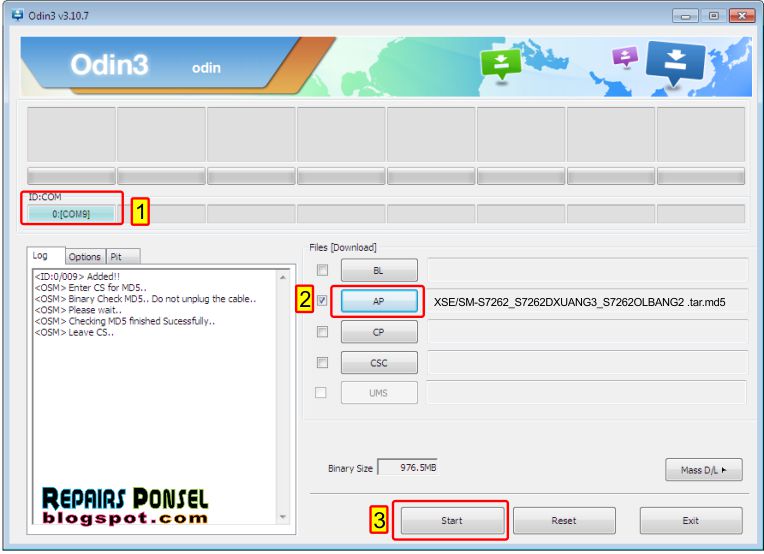Click the CP file button
764x554 pixels.
tap(379, 332)
